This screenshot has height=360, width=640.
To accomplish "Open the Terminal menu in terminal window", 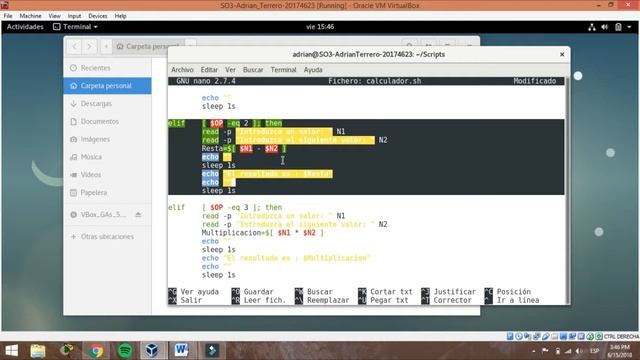I will [283, 70].
